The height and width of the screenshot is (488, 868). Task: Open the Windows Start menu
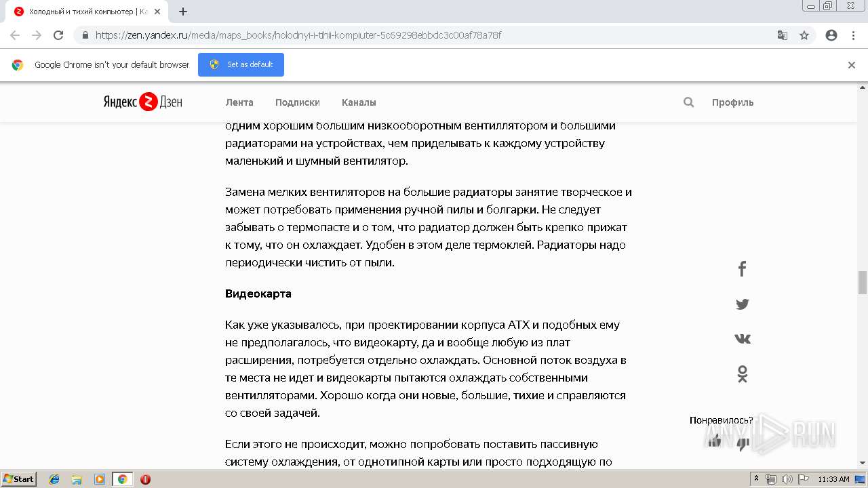point(19,479)
